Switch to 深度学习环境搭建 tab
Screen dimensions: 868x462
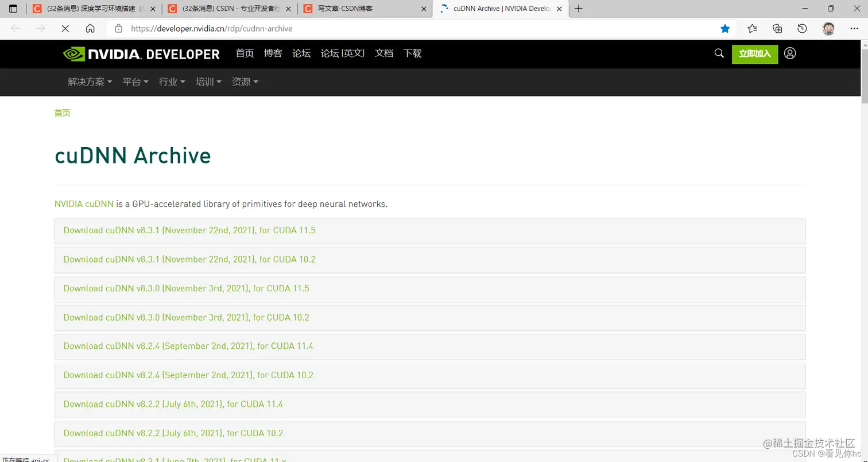pos(94,9)
